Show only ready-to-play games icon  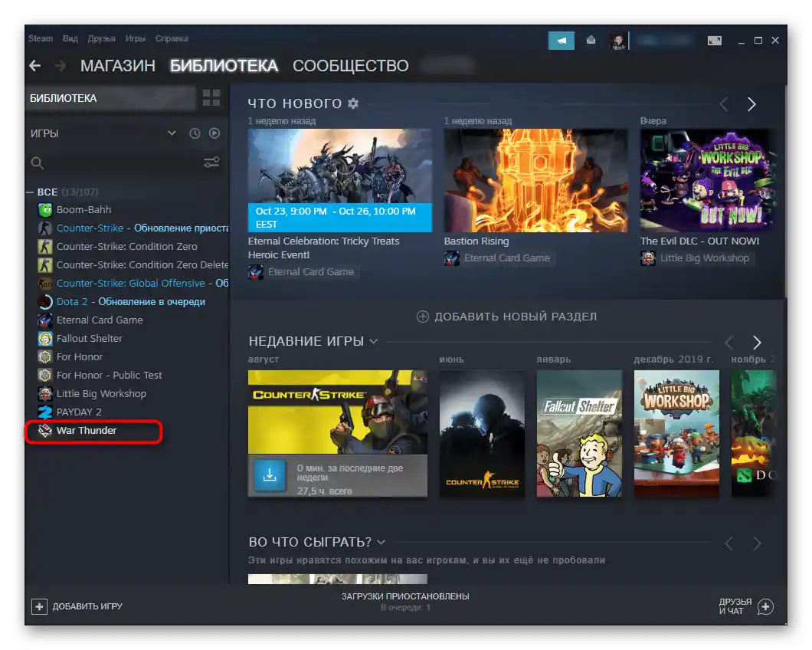click(x=214, y=133)
